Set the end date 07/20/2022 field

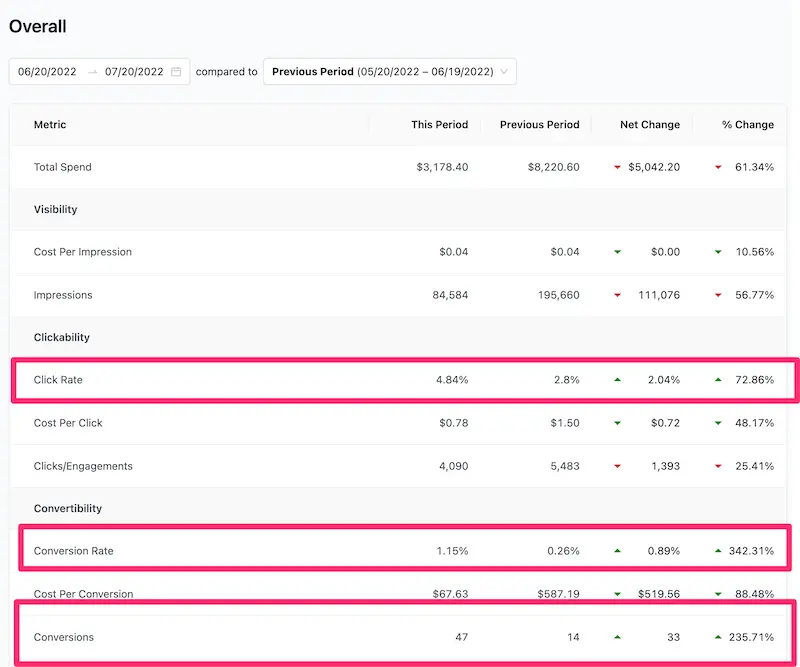134,71
